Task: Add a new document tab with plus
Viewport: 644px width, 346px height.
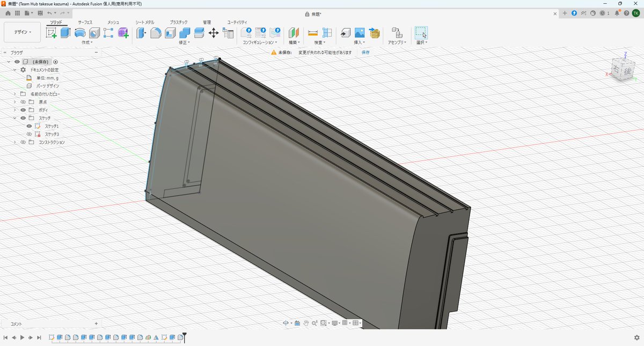Action: pyautogui.click(x=565, y=13)
